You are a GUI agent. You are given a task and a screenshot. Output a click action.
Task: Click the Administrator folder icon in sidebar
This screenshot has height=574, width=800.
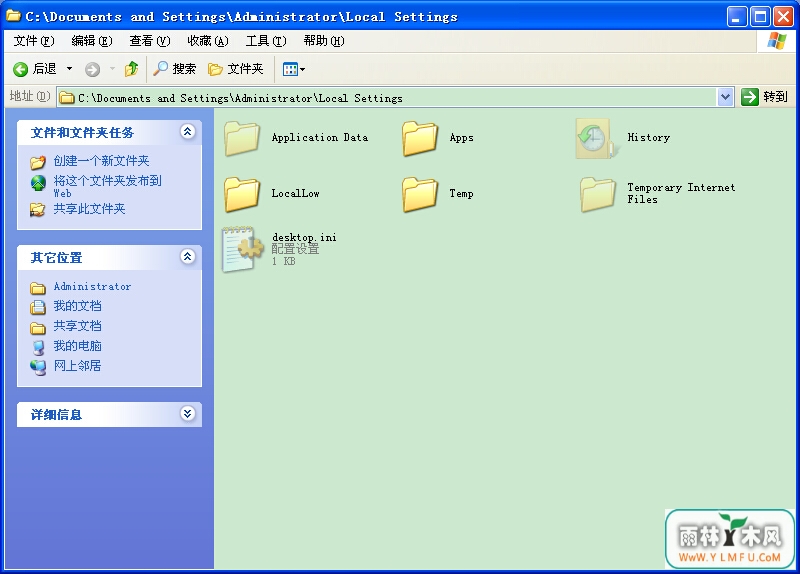pos(38,288)
